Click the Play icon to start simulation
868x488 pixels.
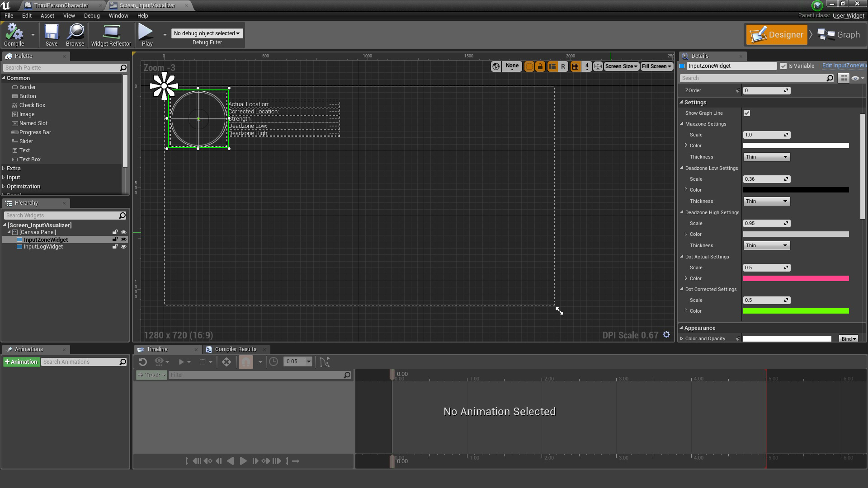tap(146, 32)
